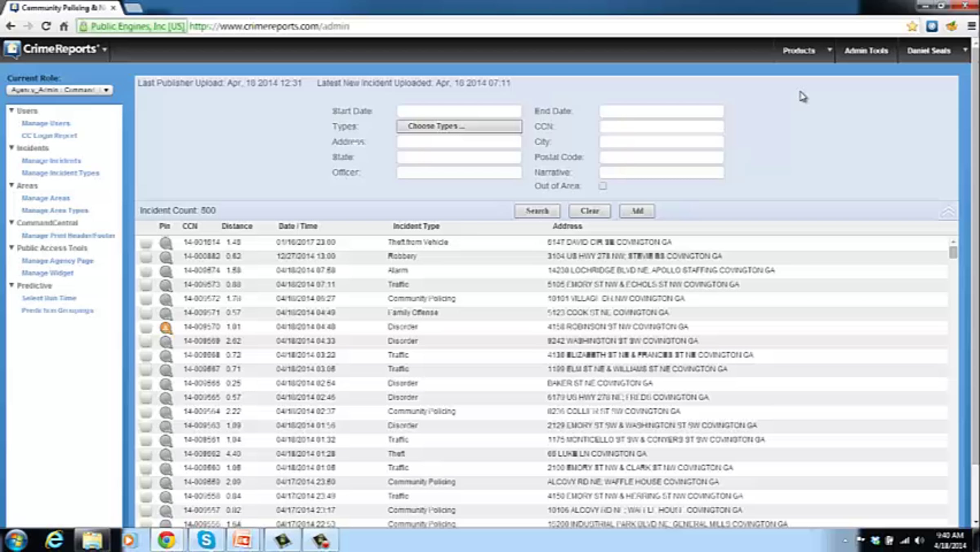Screen dimensions: 980x552
Task: Open the Choose Types dropdown button
Action: point(459,126)
